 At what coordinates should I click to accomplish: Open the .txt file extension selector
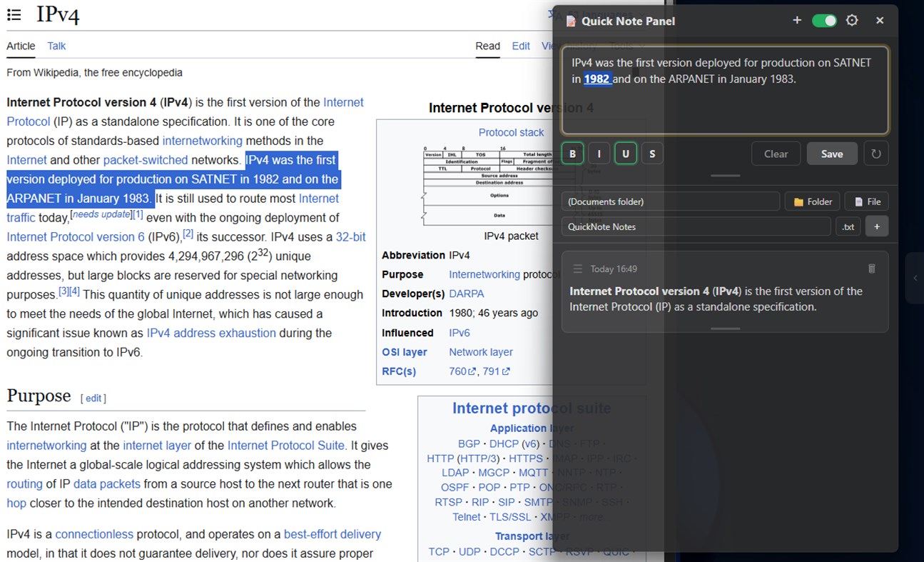[848, 226]
